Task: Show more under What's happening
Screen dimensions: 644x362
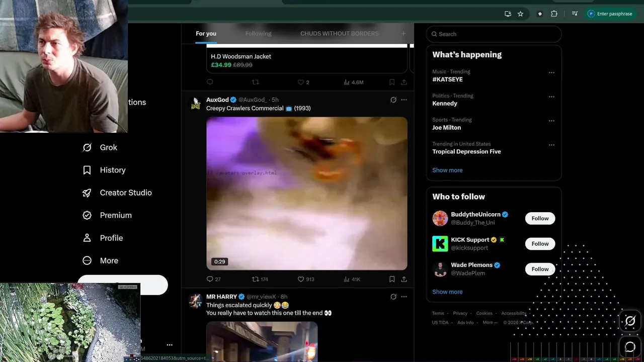Action: [447, 170]
